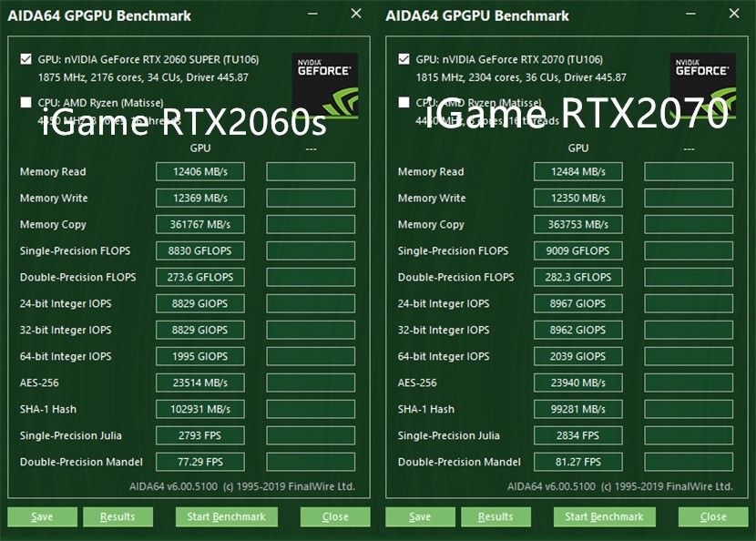Open Results in the RTX 2070 window

pyautogui.click(x=495, y=516)
